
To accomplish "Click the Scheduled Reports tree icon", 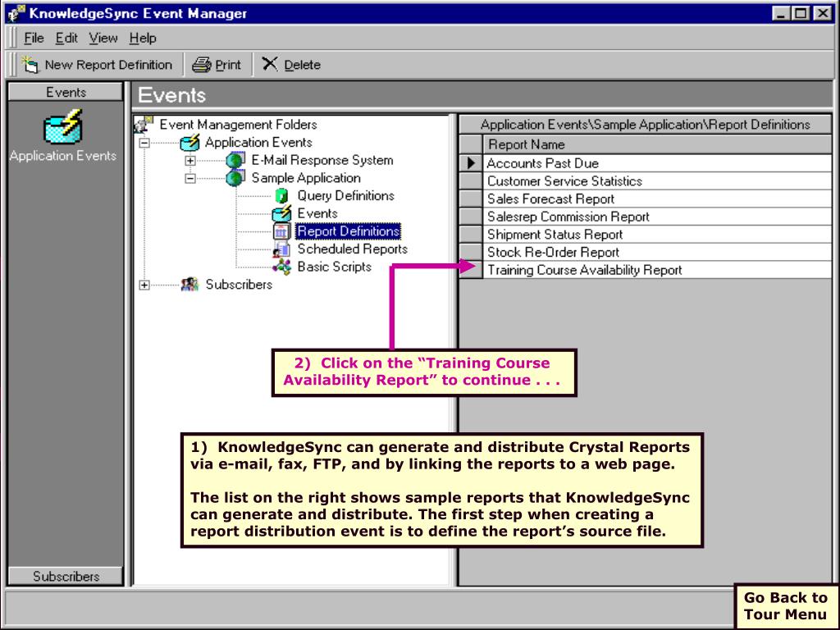I will [282, 249].
